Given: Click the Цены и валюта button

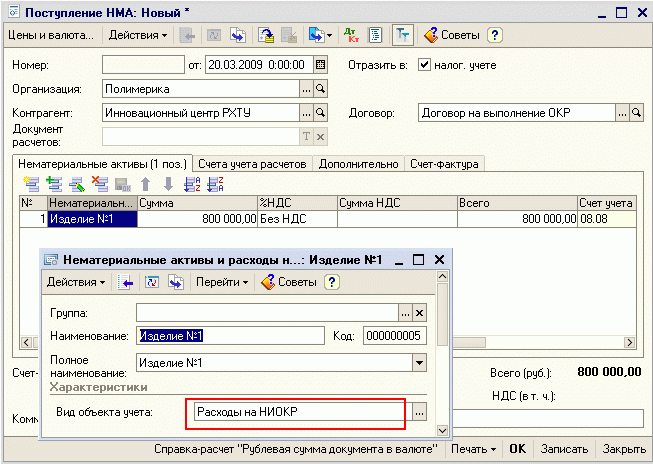Looking at the screenshot, I should pos(50,35).
